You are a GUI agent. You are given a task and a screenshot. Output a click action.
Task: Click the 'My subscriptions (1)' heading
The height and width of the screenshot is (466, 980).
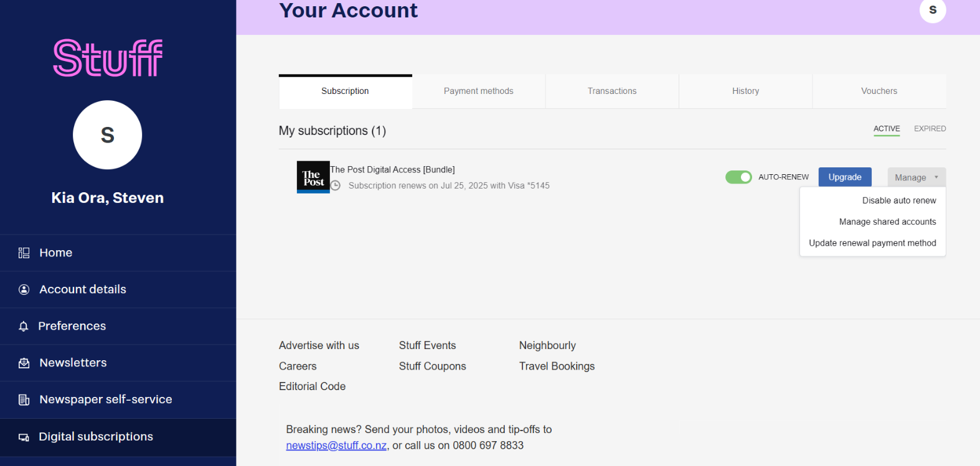tap(332, 131)
